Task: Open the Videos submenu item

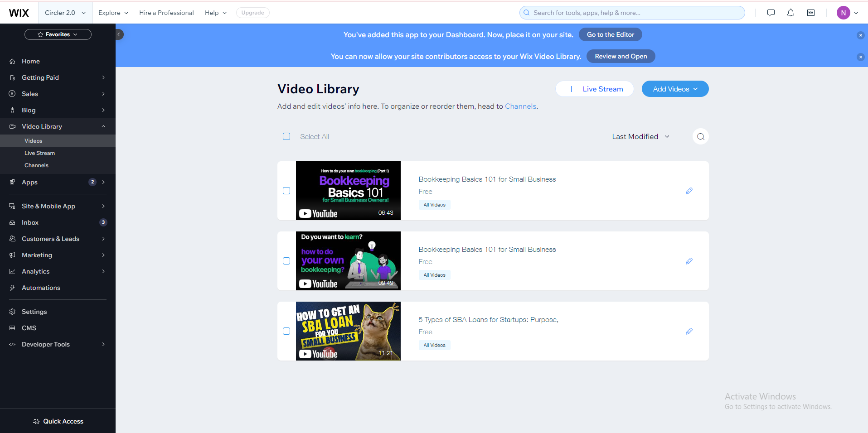Action: point(58,141)
